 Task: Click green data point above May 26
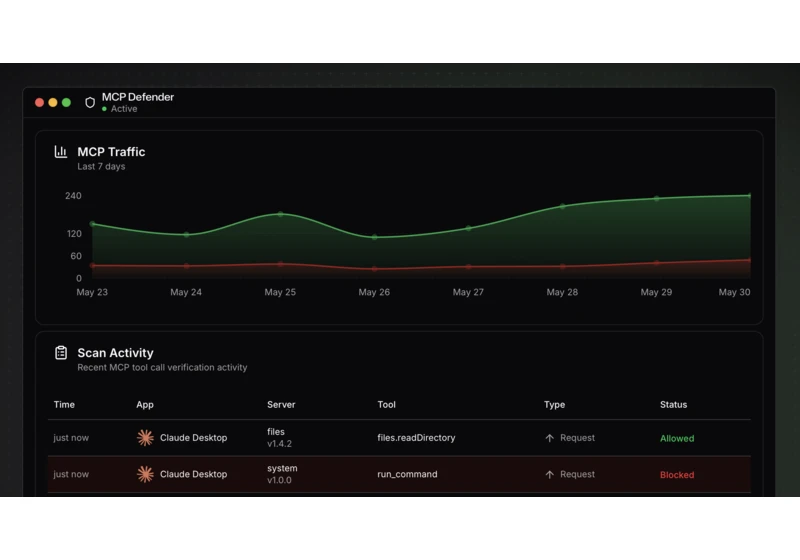(x=374, y=237)
